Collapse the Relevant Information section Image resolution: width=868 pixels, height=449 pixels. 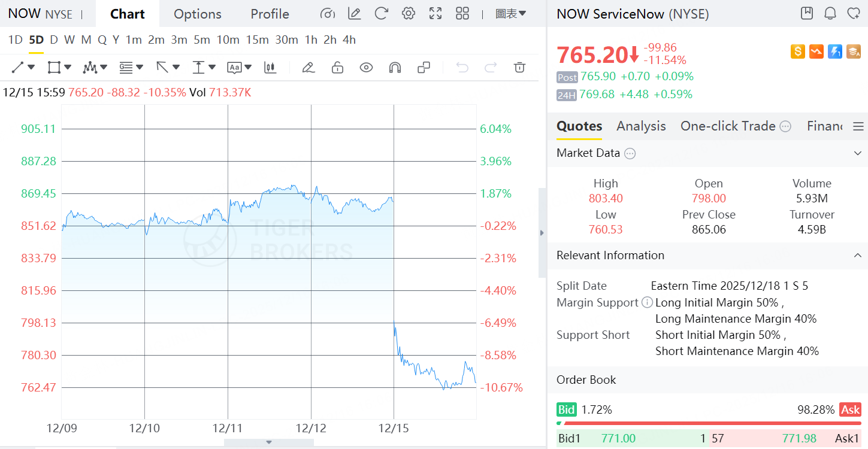point(857,256)
